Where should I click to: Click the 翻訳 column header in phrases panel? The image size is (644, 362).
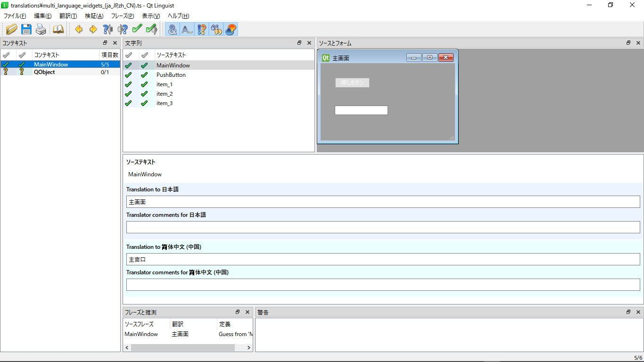tap(193, 324)
